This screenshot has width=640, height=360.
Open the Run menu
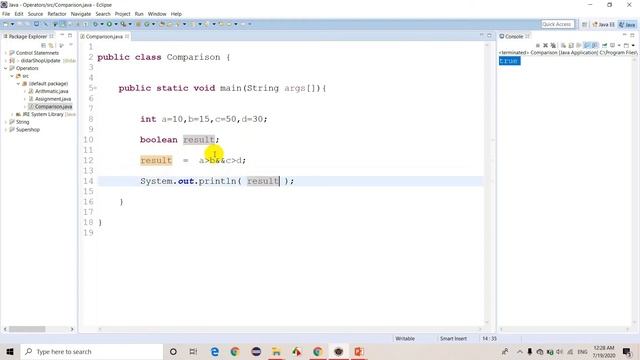point(139,14)
